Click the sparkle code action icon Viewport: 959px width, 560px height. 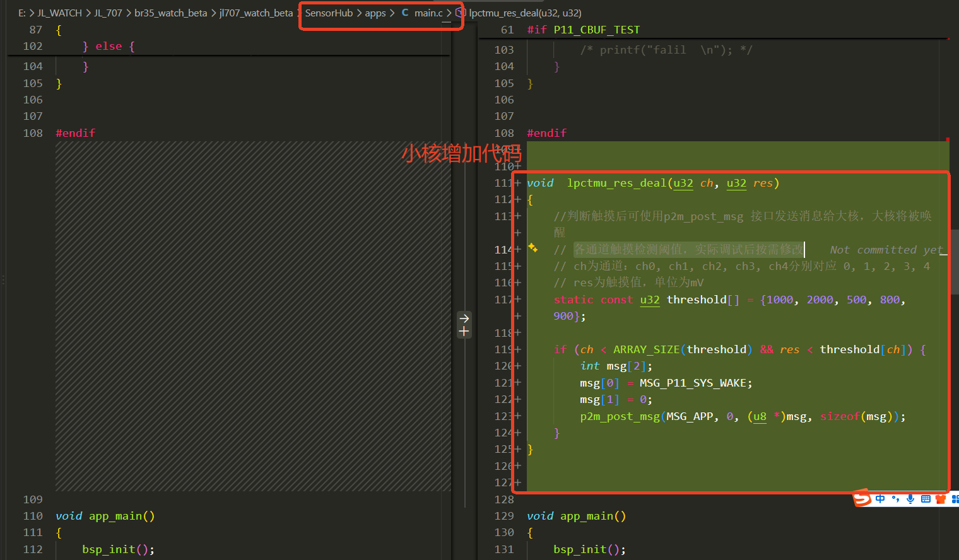click(533, 248)
